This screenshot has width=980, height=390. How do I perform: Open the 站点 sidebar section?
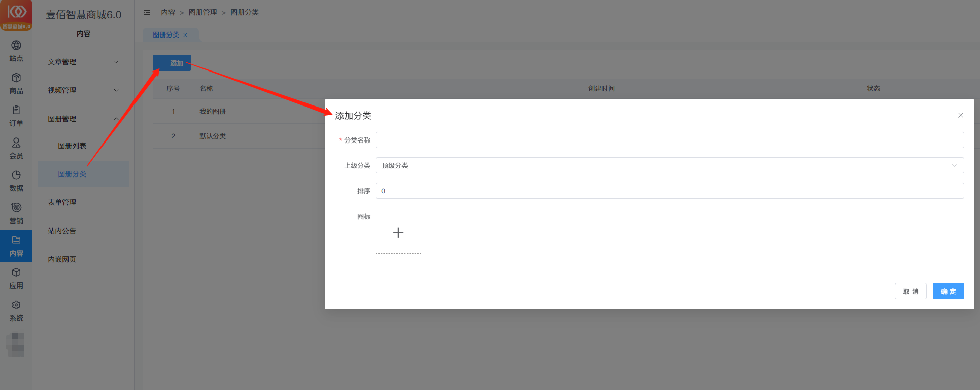[x=16, y=51]
